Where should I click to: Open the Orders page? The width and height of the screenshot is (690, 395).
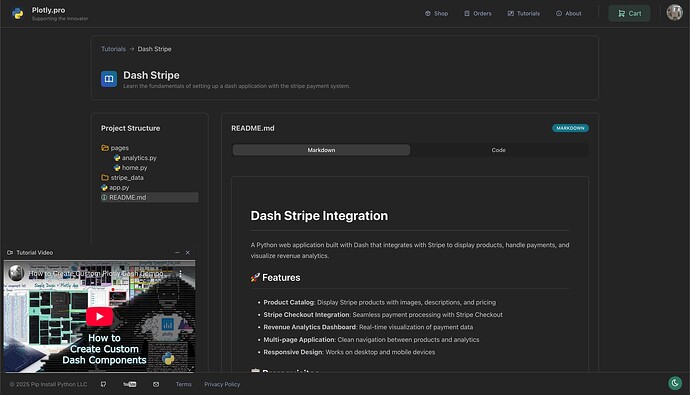[477, 14]
